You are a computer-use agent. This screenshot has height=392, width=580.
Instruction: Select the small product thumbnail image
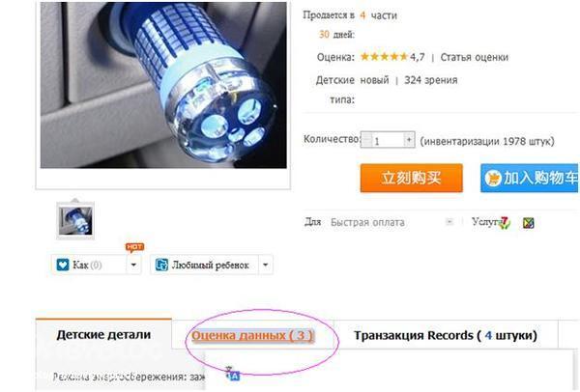[x=75, y=220]
